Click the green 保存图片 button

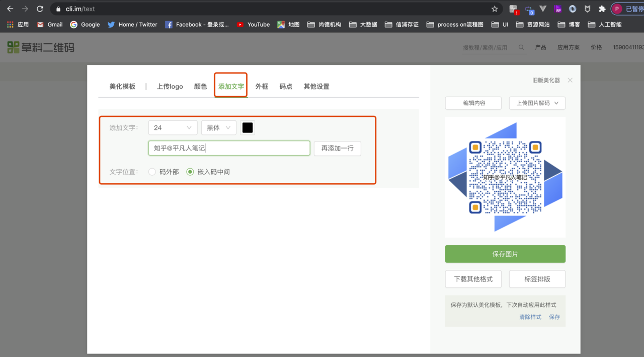505,254
